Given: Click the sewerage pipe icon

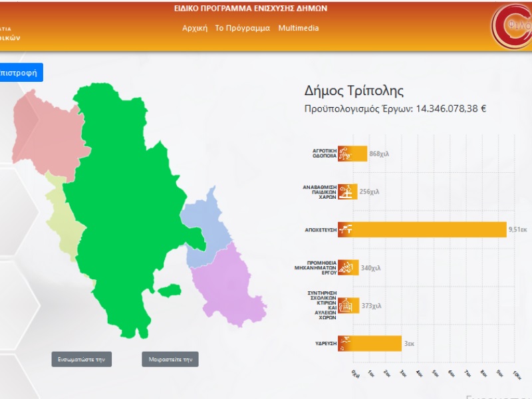Looking at the screenshot, I should click(x=345, y=229).
